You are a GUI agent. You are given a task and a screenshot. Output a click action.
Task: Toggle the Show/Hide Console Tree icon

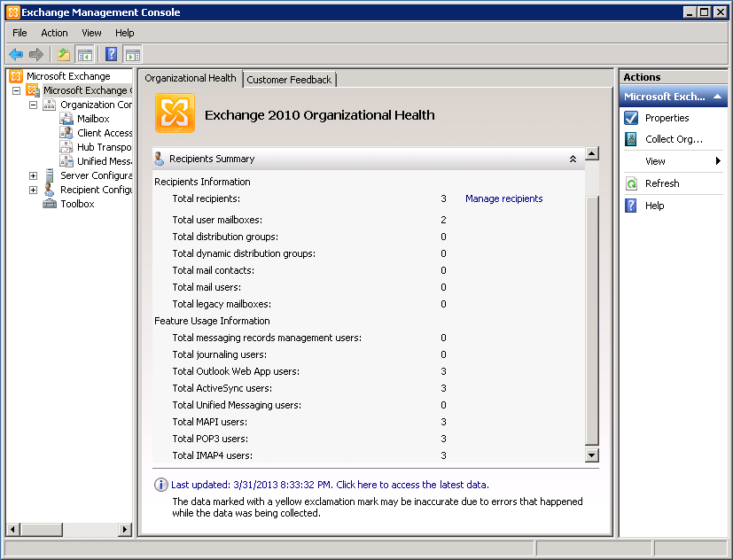click(x=85, y=55)
